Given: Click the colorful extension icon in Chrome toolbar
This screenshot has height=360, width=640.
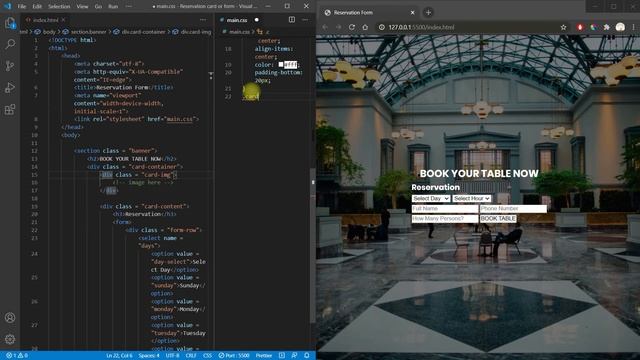Looking at the screenshot, I should coord(593,27).
